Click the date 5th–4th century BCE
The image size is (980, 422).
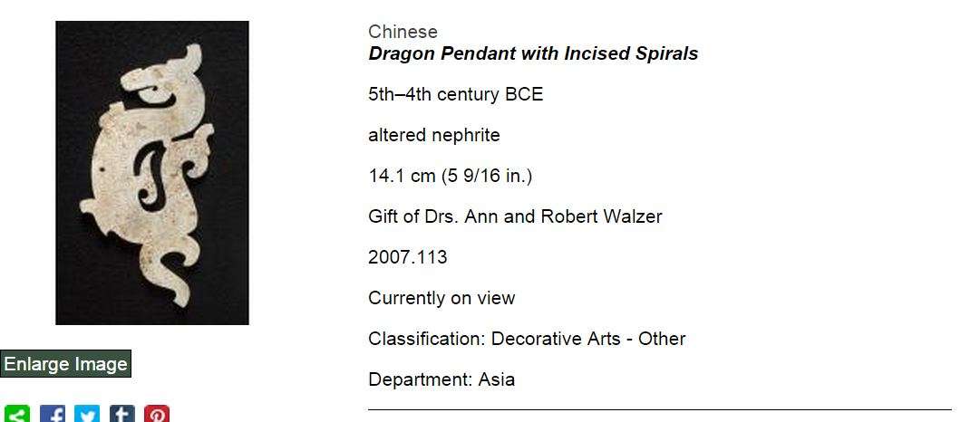tap(455, 94)
